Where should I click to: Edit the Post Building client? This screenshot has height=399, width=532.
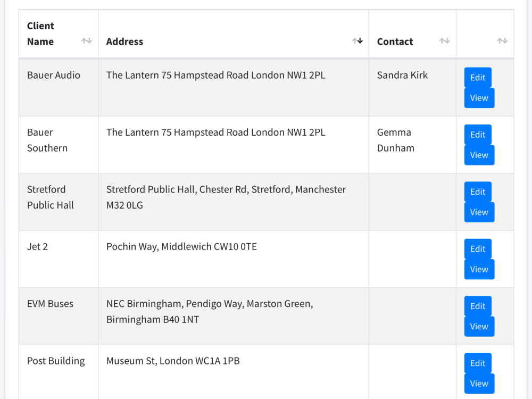(x=478, y=363)
